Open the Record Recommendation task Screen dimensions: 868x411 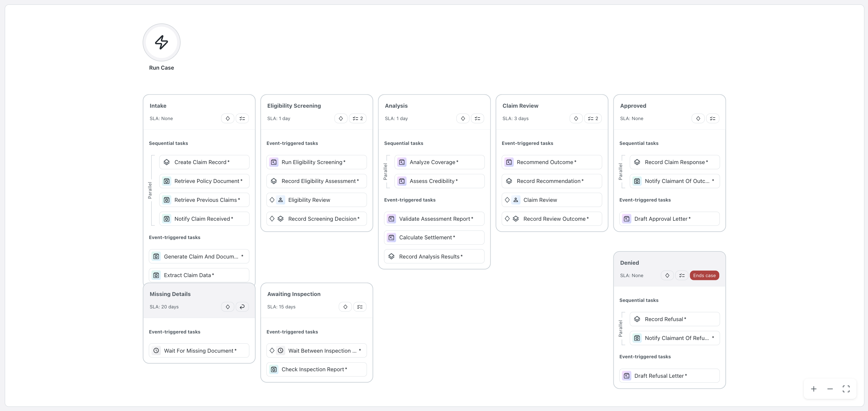(552, 181)
